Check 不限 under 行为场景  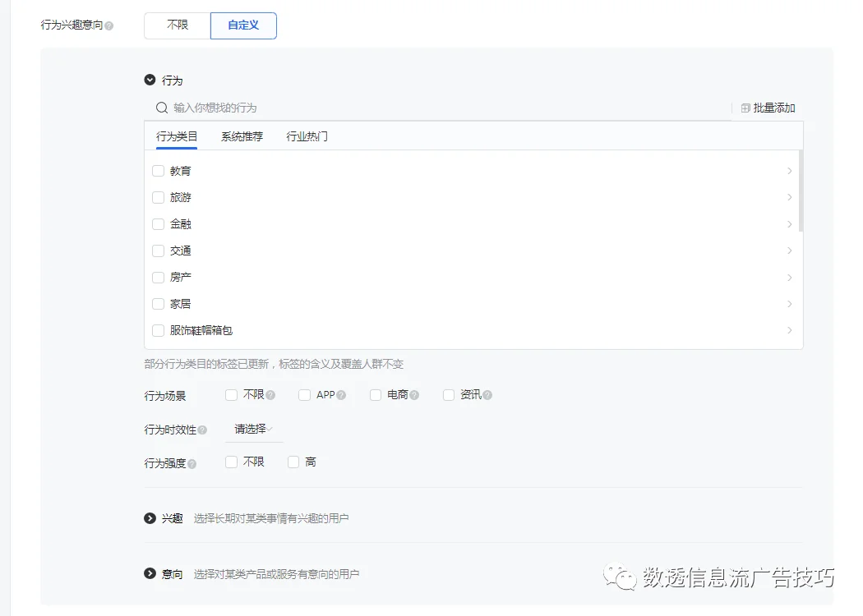231,395
